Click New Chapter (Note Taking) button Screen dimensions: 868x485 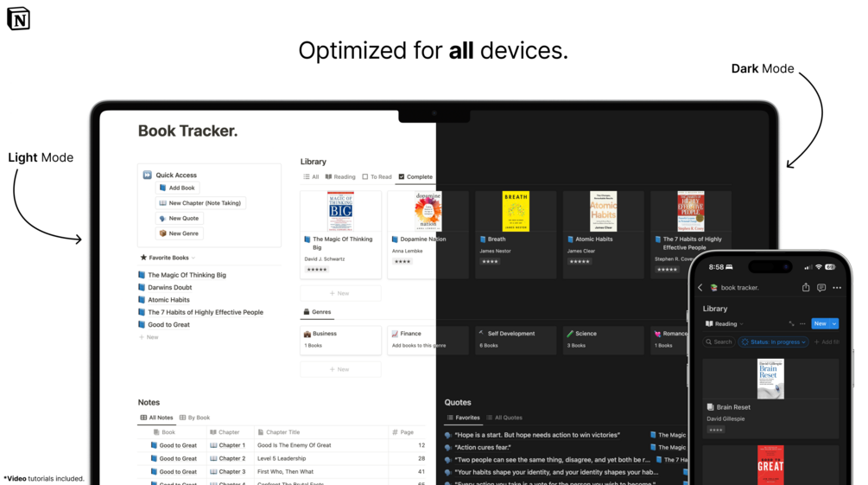click(x=200, y=203)
